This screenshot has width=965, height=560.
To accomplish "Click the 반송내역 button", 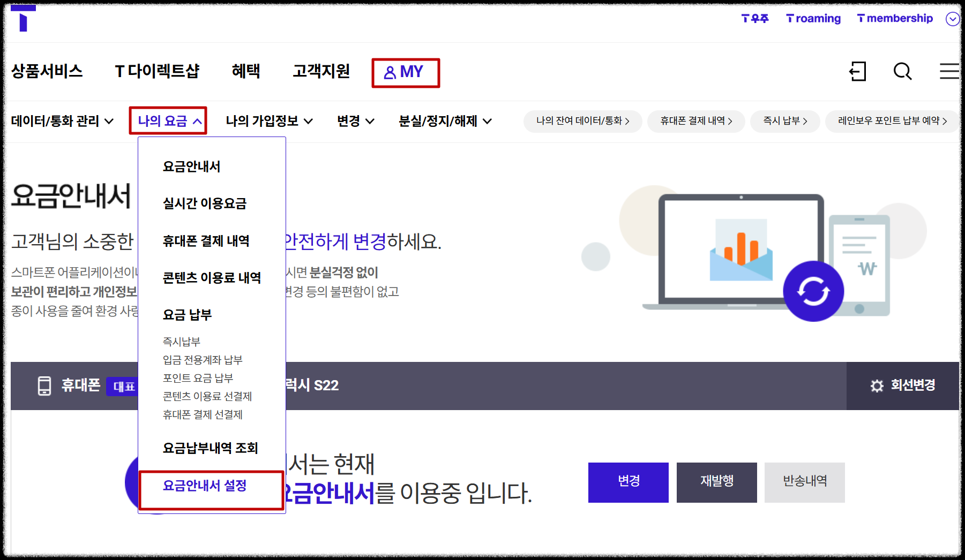I will (x=805, y=482).
